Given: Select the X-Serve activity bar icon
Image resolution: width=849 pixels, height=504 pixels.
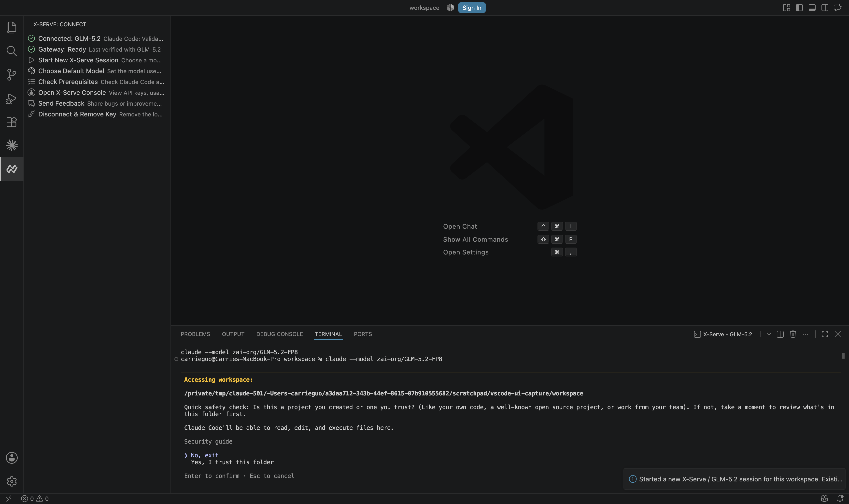Looking at the screenshot, I should coord(12,169).
